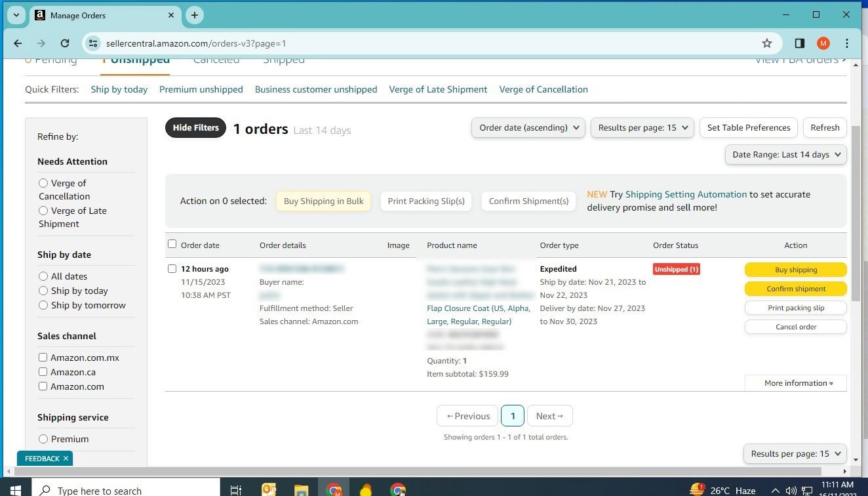Check the Amazon.ca sales channel box
868x496 pixels.
[x=43, y=372]
